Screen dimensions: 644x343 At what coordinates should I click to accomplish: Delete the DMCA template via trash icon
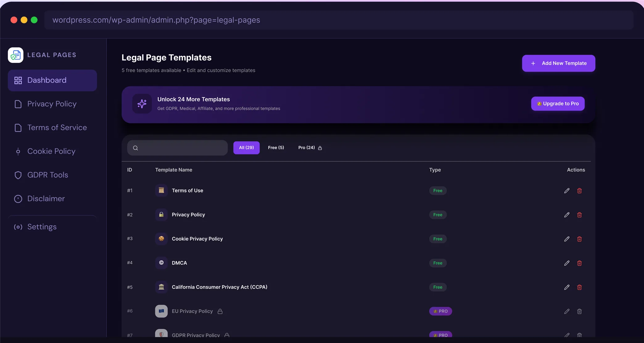(x=579, y=263)
